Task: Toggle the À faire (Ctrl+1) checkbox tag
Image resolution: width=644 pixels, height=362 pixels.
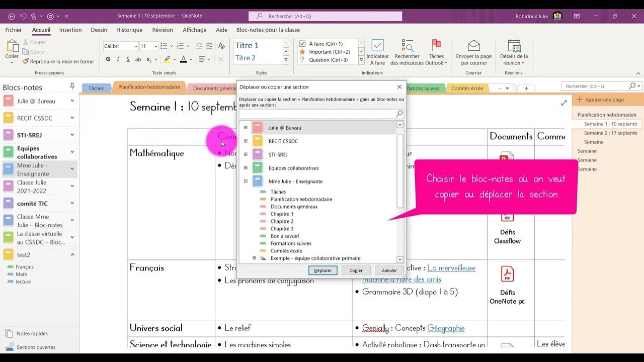Action: [x=302, y=44]
